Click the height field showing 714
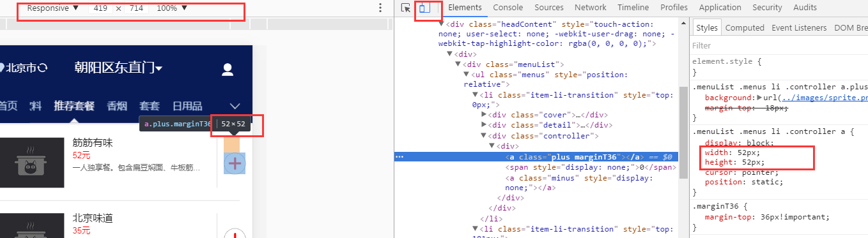 pos(137,8)
